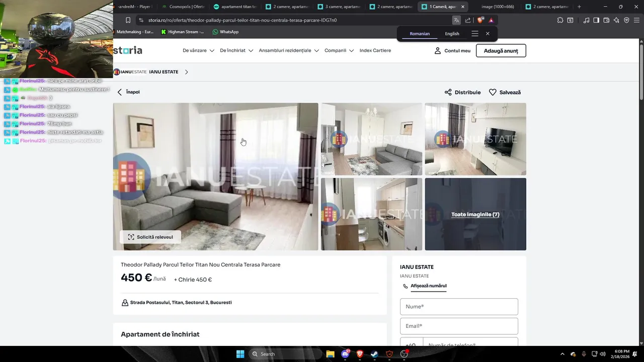Click chevron next to IANU ESTATE header
Viewport: 644px width, 362px height.
(x=187, y=72)
